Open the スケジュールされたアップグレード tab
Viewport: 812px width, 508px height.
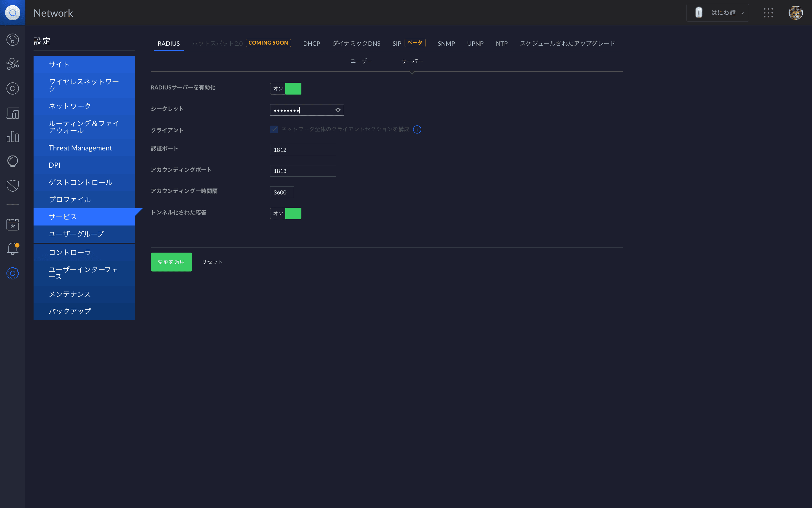(567, 43)
